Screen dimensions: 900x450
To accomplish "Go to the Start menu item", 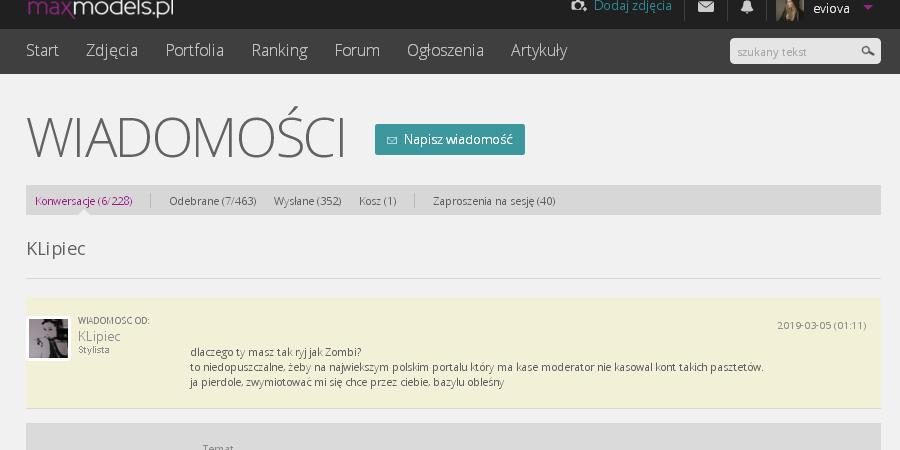I will (x=42, y=51).
